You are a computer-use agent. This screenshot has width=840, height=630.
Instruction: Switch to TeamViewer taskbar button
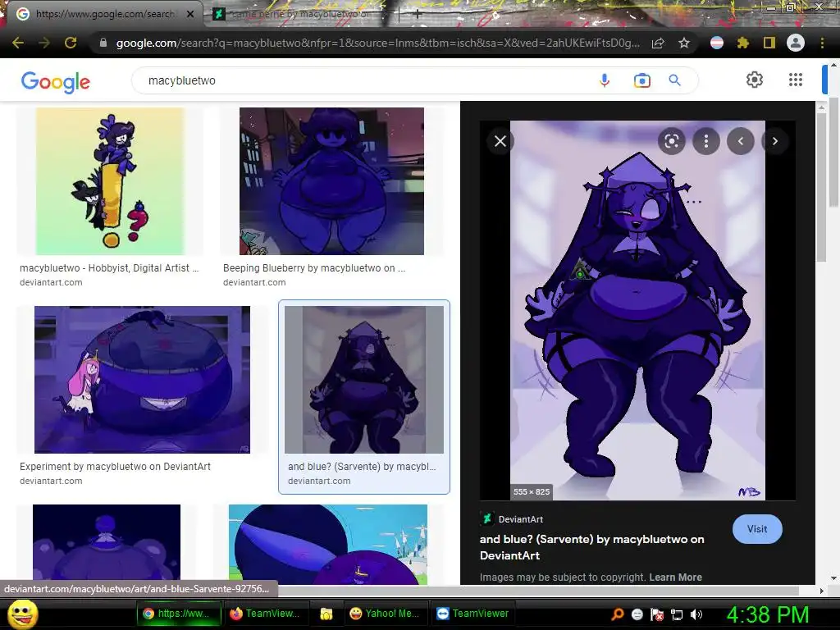[473, 614]
